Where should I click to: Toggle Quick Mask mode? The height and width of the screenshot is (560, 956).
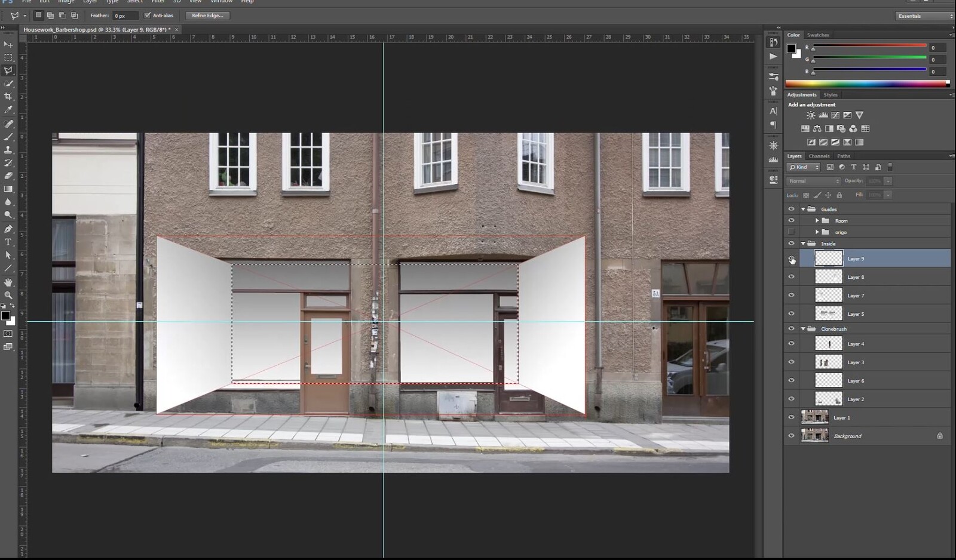point(8,334)
